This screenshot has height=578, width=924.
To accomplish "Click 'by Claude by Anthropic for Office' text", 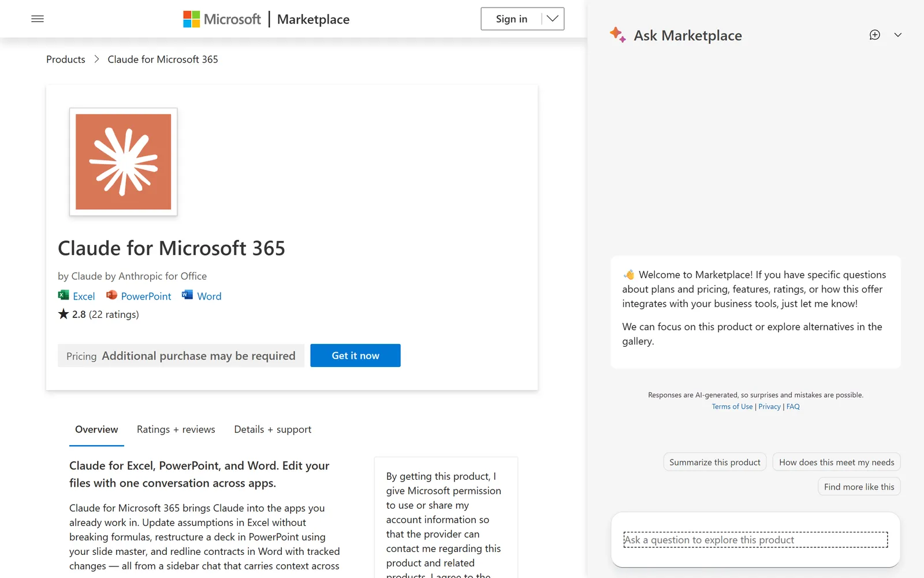I will [132, 276].
